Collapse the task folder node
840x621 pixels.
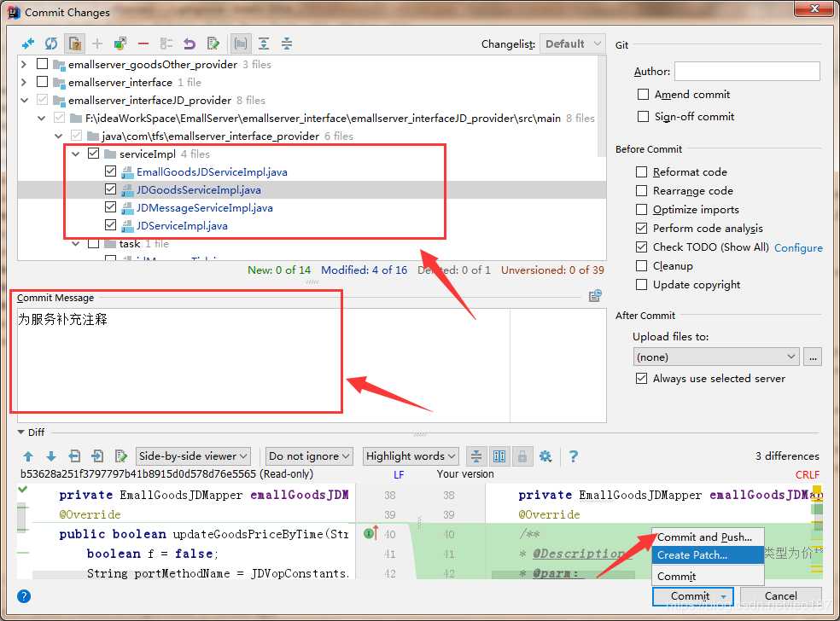[x=75, y=244]
